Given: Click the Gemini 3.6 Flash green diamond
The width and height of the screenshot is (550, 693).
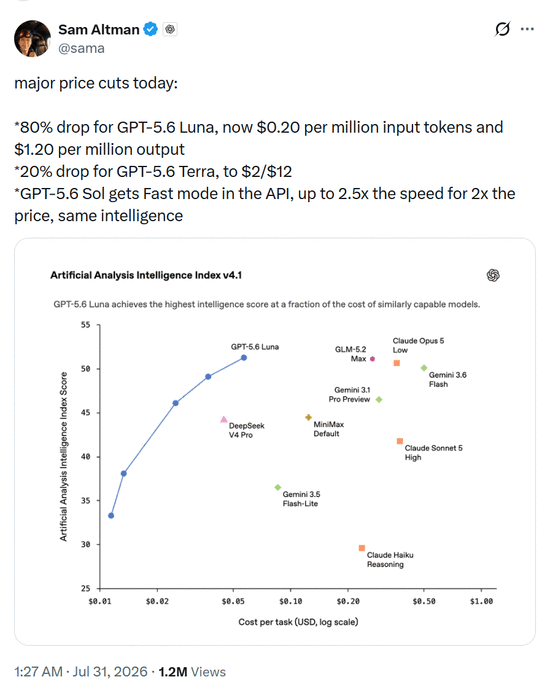Looking at the screenshot, I should [x=424, y=368].
